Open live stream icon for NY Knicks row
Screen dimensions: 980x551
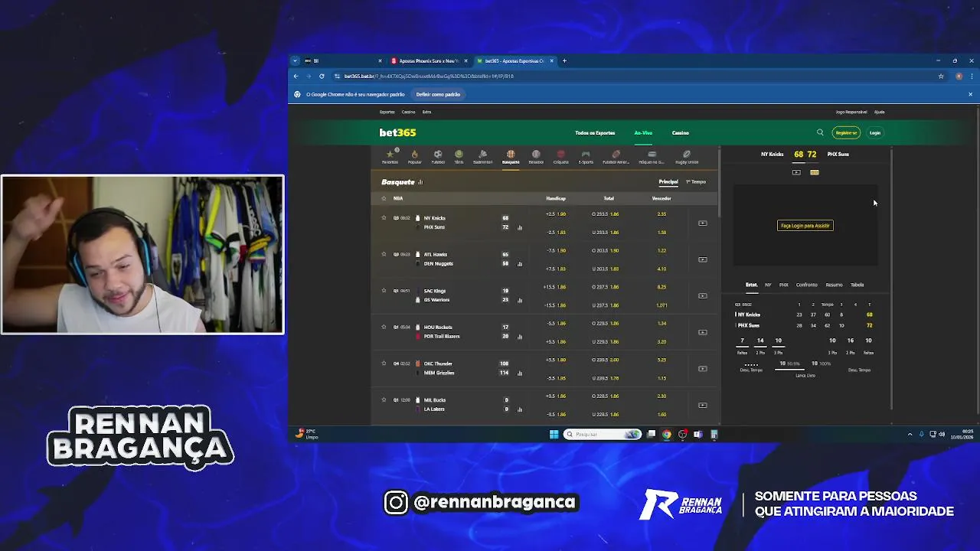(702, 223)
